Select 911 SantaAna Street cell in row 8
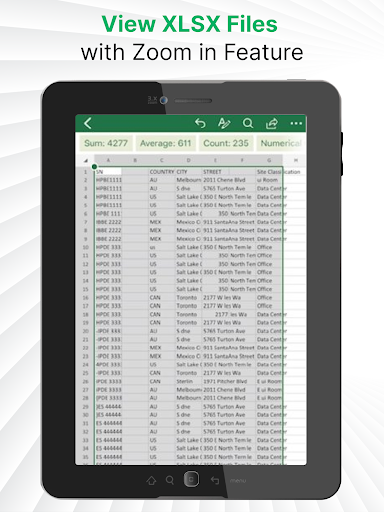This screenshot has height=512, width=384. click(229, 230)
